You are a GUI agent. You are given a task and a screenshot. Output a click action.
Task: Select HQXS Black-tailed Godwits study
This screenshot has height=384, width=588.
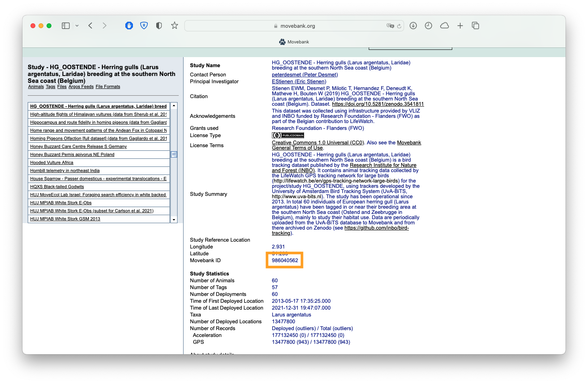[x=99, y=187]
